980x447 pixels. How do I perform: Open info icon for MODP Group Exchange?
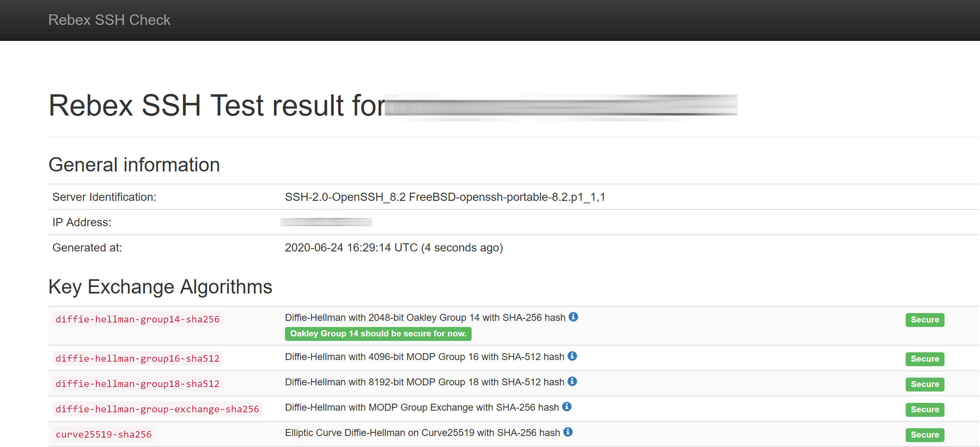click(567, 407)
